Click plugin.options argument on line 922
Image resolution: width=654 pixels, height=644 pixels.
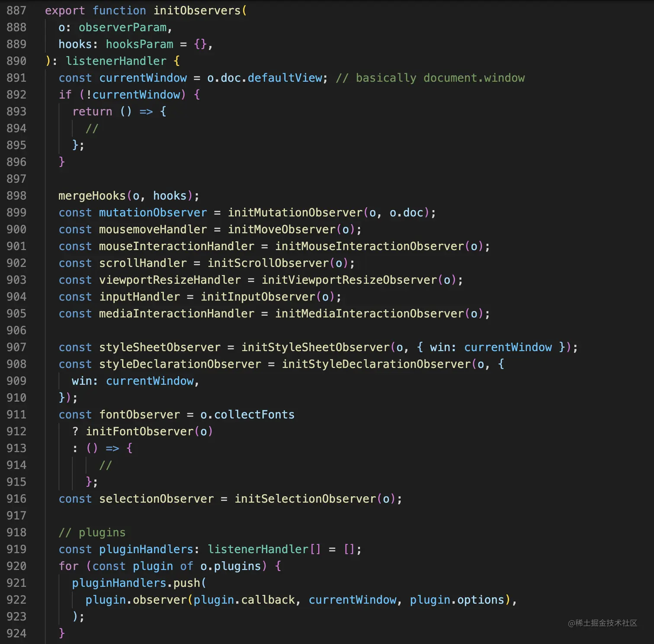(x=457, y=601)
